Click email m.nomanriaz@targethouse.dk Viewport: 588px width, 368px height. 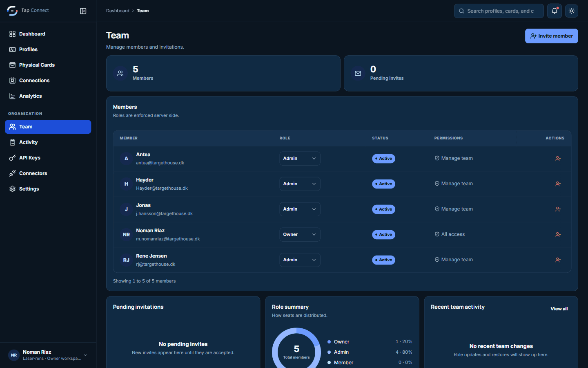168,239
